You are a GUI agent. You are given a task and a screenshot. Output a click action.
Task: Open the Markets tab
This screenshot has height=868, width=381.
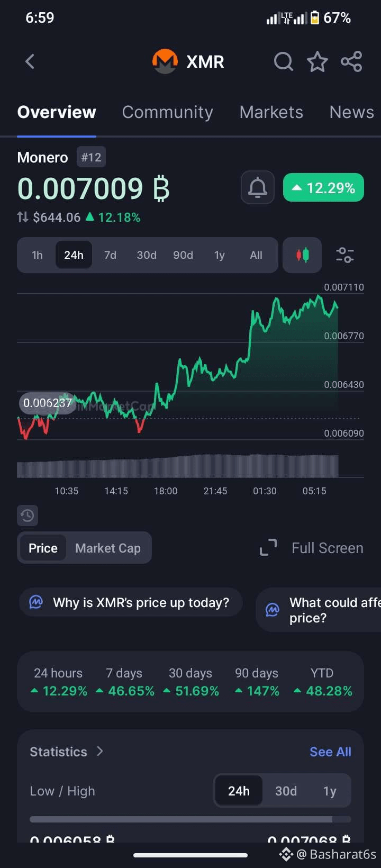point(271,112)
